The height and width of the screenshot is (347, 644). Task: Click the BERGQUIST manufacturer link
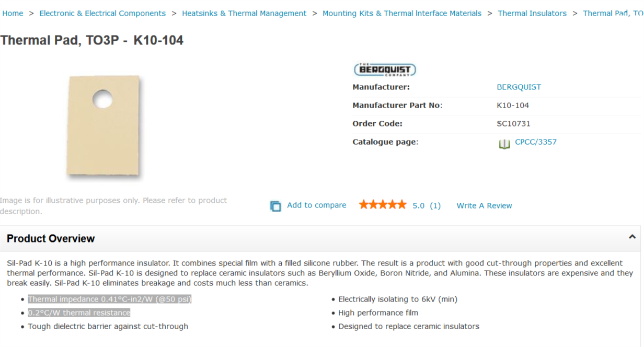click(519, 87)
